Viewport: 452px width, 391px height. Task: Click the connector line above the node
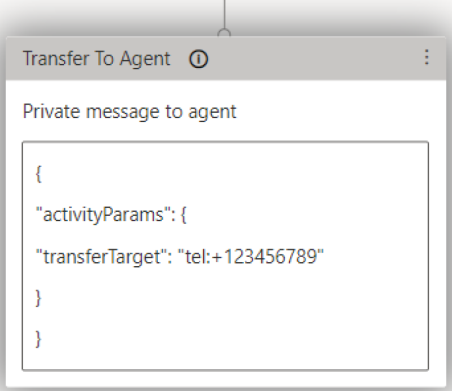[x=224, y=14]
